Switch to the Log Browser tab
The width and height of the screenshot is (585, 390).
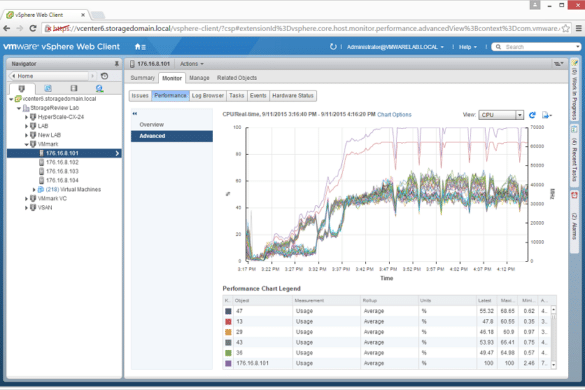coord(208,96)
